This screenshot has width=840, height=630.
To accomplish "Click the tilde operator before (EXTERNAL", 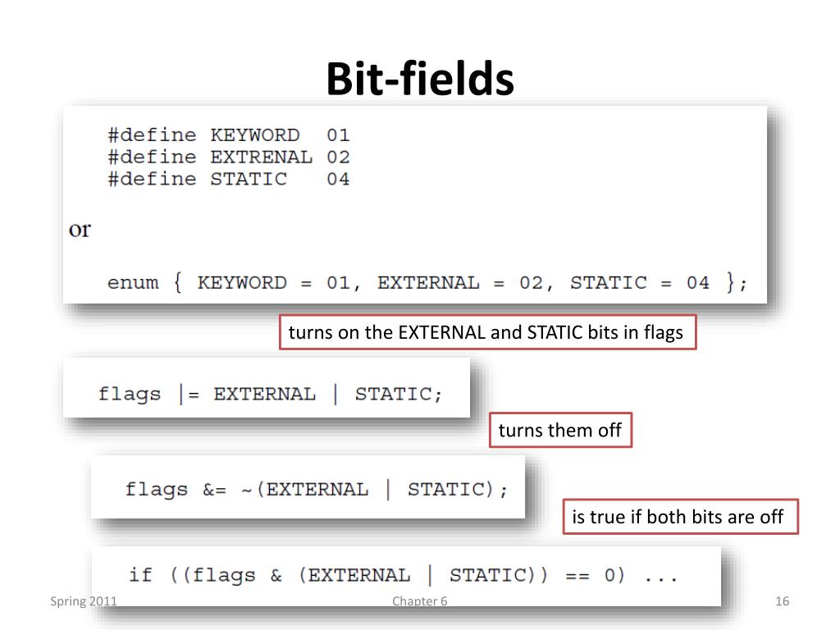I will (246, 491).
